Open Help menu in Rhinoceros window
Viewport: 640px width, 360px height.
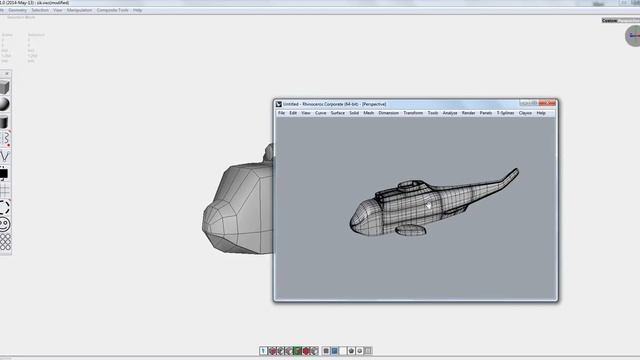tap(541, 113)
